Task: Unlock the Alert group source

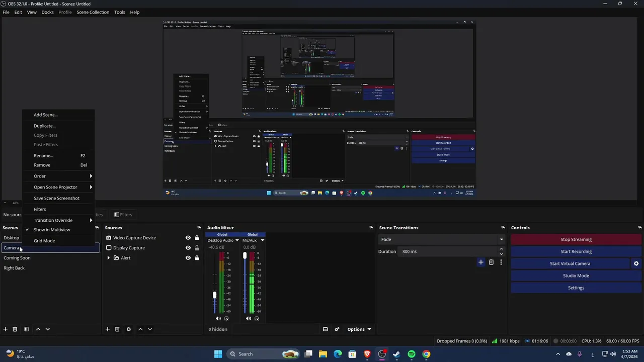Action: click(x=197, y=258)
